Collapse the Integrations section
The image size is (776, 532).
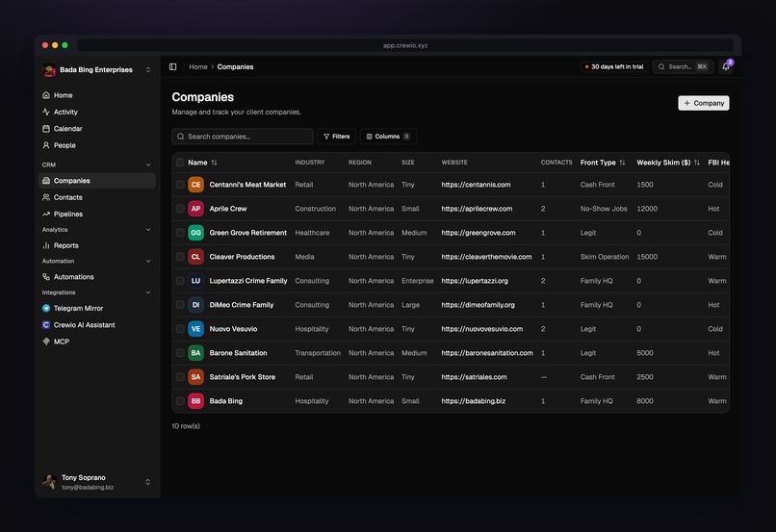pyautogui.click(x=148, y=292)
